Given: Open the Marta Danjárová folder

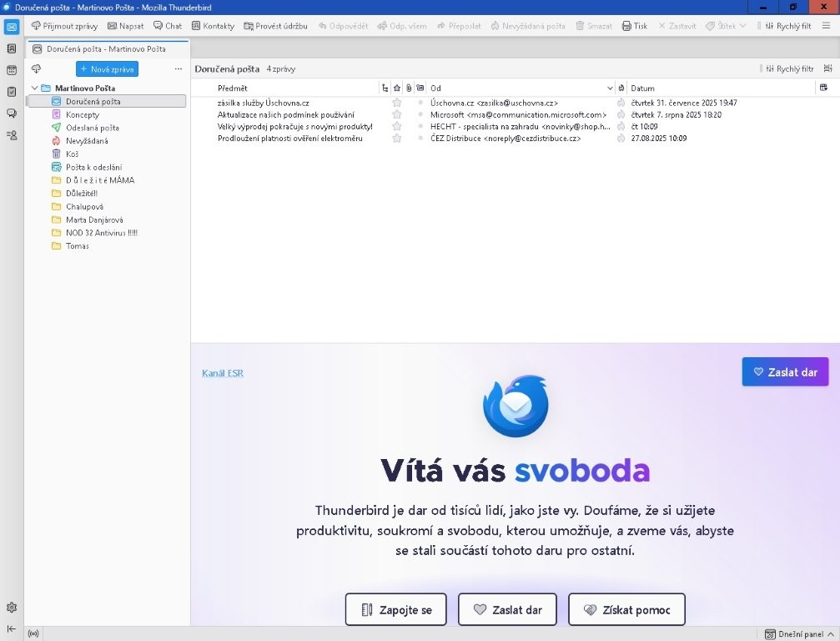Looking at the screenshot, I should point(107,220).
